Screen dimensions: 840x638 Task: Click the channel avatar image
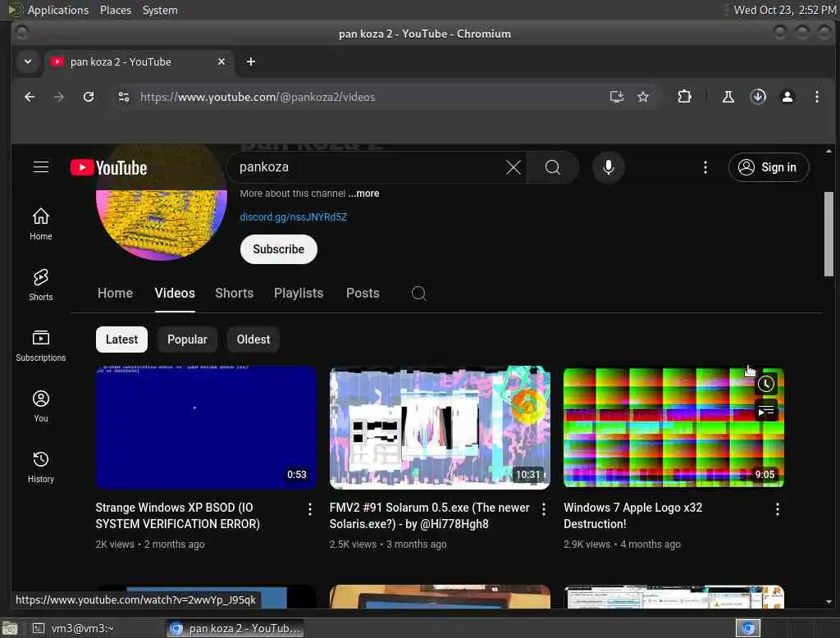coord(162,225)
